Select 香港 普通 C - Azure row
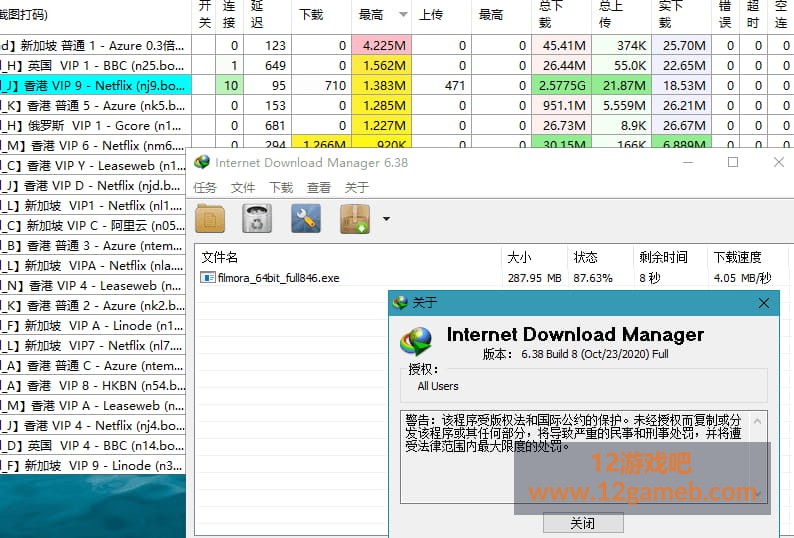The image size is (794, 538). 93,366
